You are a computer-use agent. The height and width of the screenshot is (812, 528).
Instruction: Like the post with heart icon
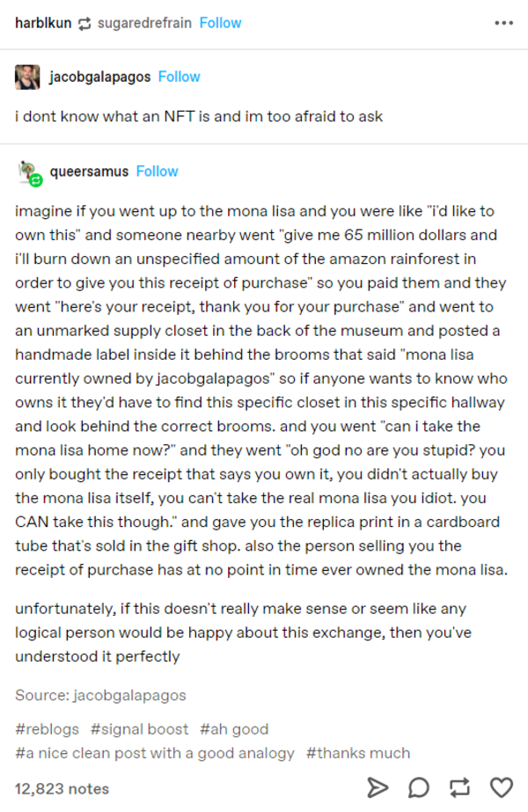pyautogui.click(x=501, y=786)
